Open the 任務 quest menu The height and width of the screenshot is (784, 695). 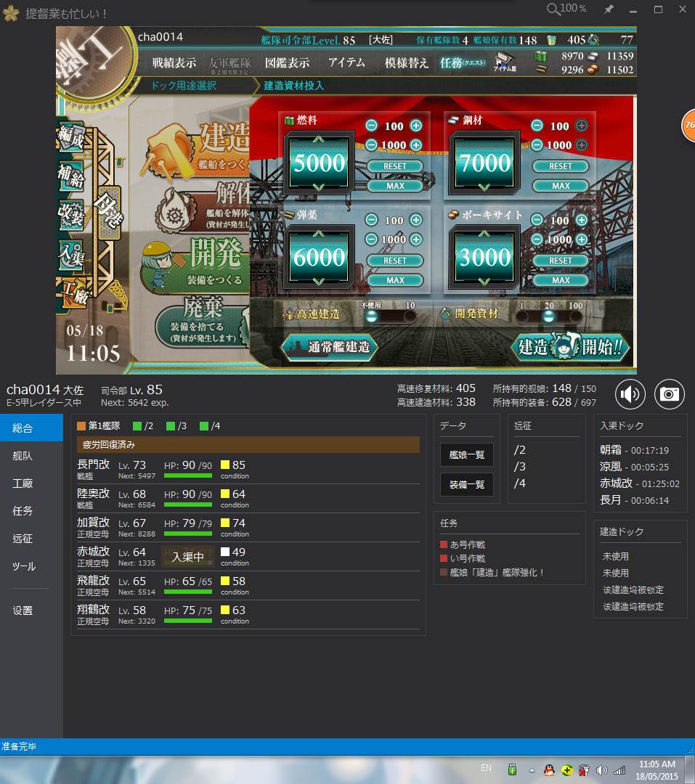tap(462, 62)
